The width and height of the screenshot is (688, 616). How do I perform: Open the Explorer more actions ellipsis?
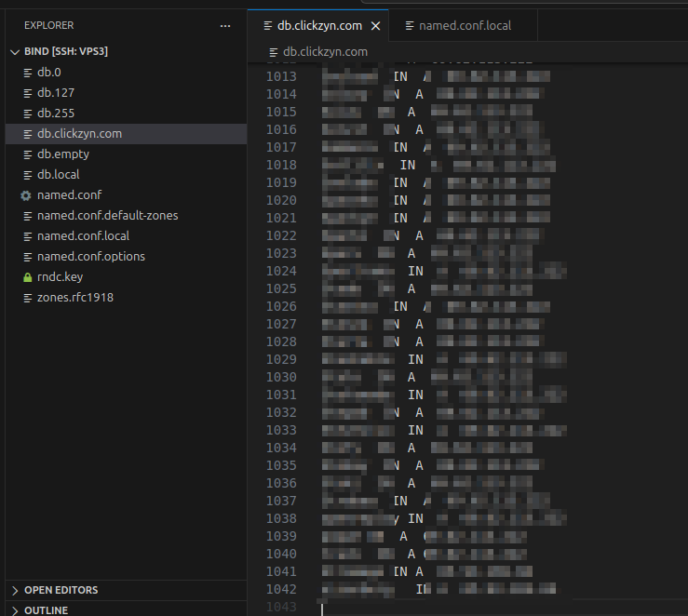pyautogui.click(x=225, y=26)
